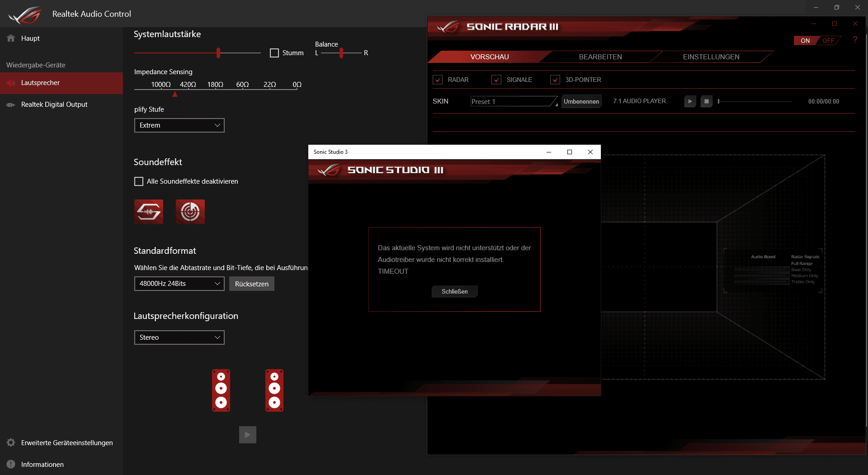This screenshot has height=475, width=868.
Task: Click the 00:00/00:00 time display
Action: (x=824, y=102)
